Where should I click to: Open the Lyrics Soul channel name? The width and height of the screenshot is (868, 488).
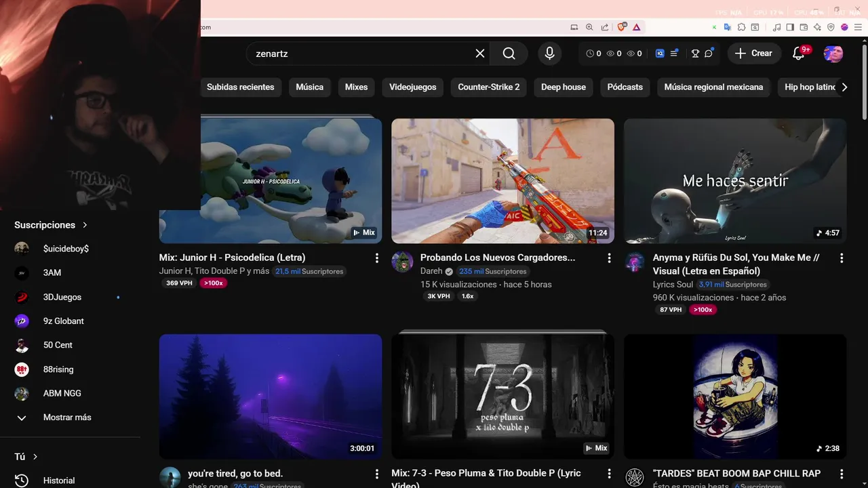[x=673, y=285]
